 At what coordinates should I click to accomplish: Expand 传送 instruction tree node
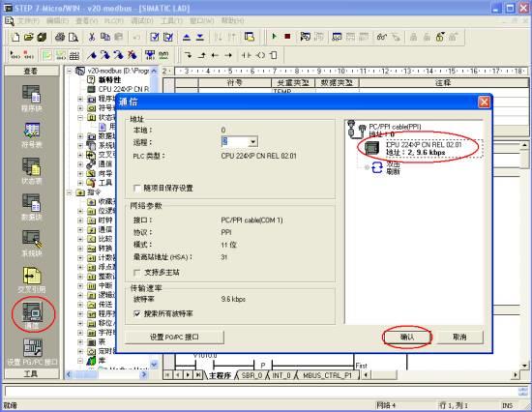pos(80,305)
